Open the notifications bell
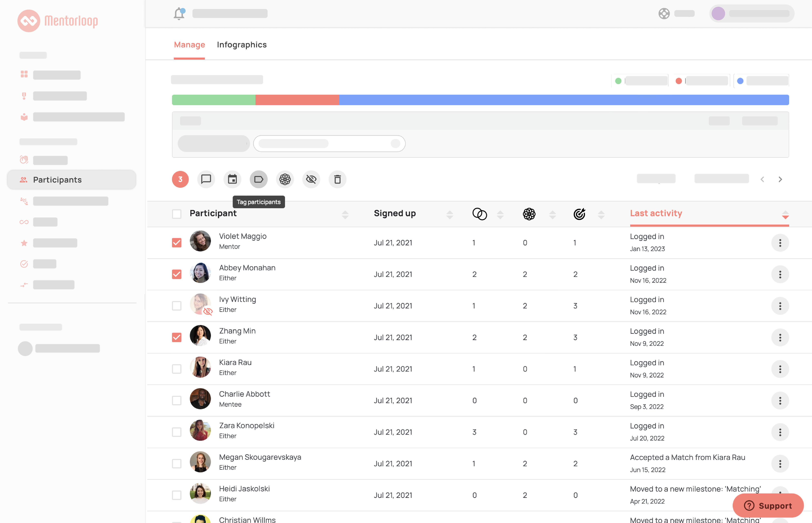Screen dimensions: 812x523 179,14
